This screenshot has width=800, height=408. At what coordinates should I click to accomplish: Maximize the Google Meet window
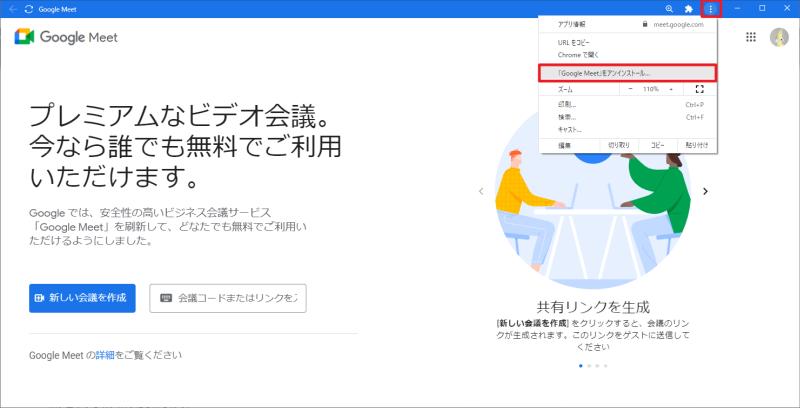pos(762,9)
